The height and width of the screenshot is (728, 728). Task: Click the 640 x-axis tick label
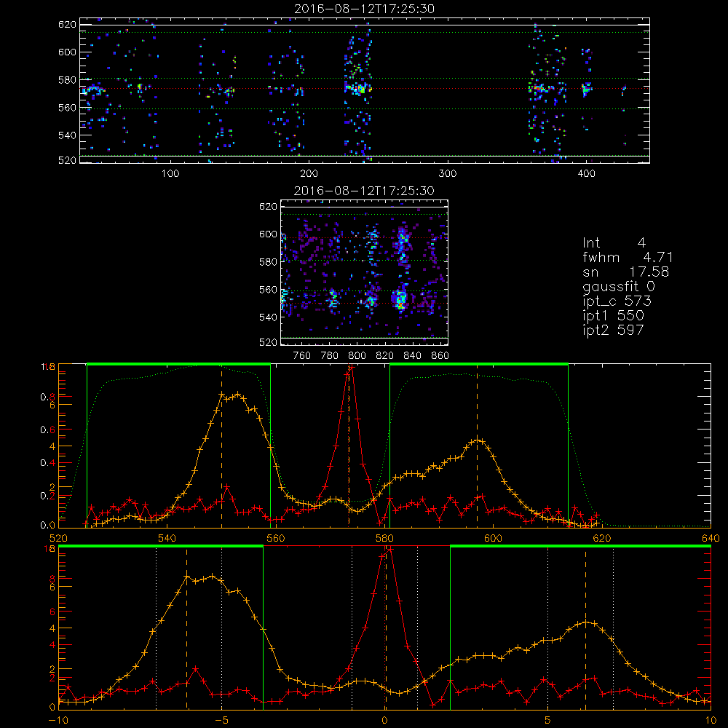711,539
